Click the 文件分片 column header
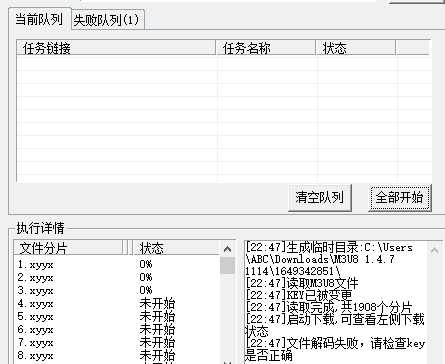This screenshot has width=445, height=364. 68,248
